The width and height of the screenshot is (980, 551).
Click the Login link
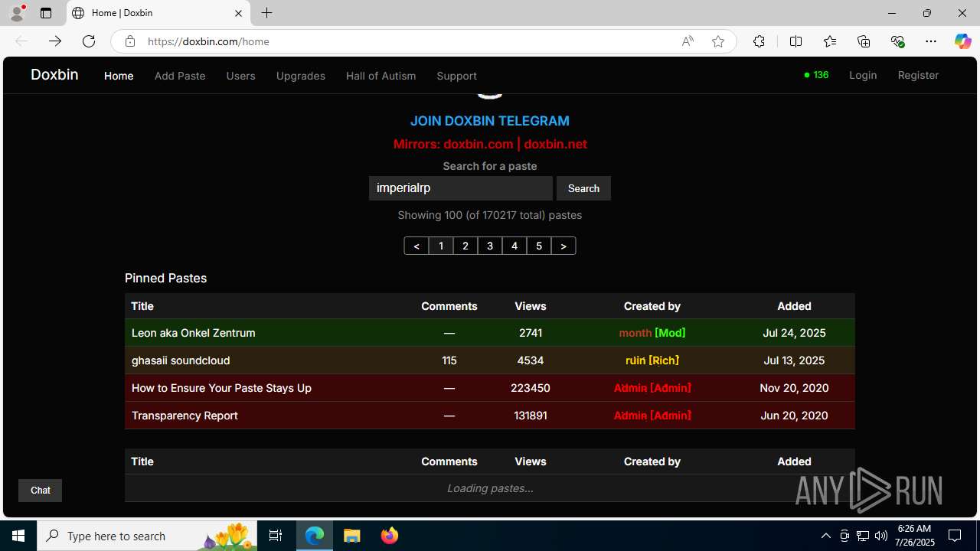click(x=863, y=75)
